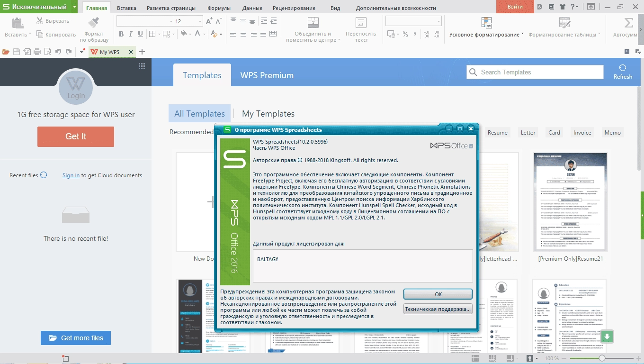644x364 pixels.
Task: Open the Данные ribbon tab
Action: pos(252,8)
